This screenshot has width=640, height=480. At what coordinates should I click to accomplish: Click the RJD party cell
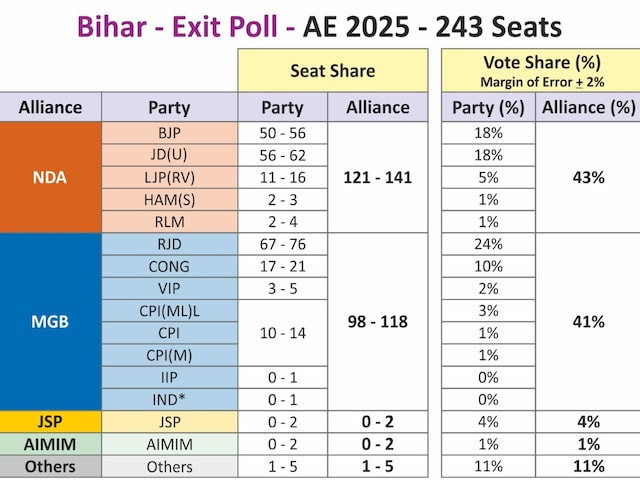pyautogui.click(x=169, y=244)
